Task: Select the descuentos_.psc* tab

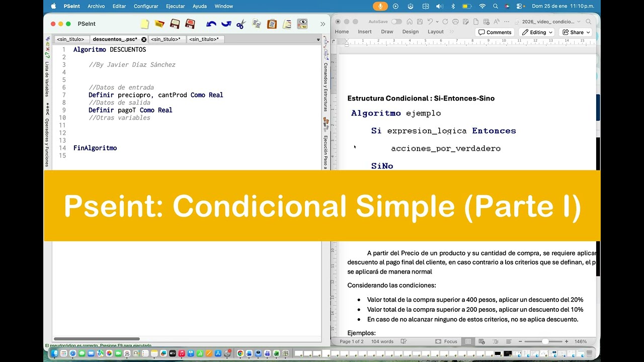Action: click(115, 39)
